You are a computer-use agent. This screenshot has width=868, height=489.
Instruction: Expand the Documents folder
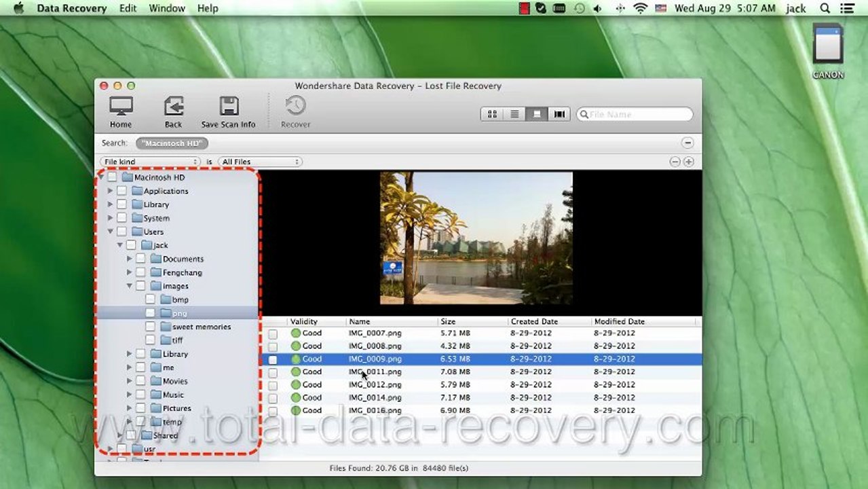tap(129, 259)
